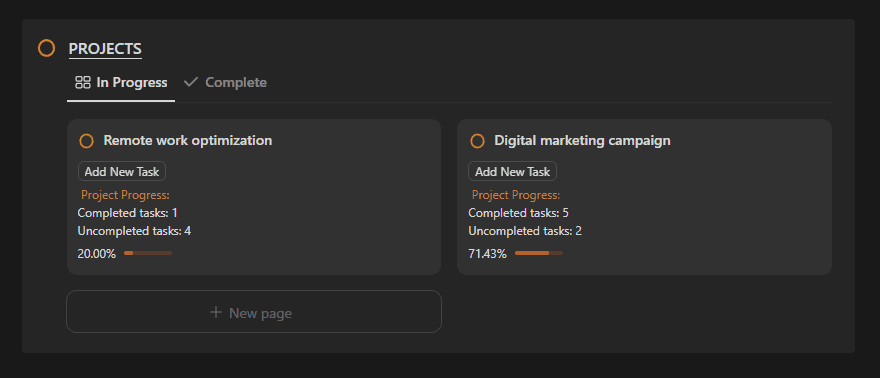Select the 71.43% percentage value

point(487,253)
